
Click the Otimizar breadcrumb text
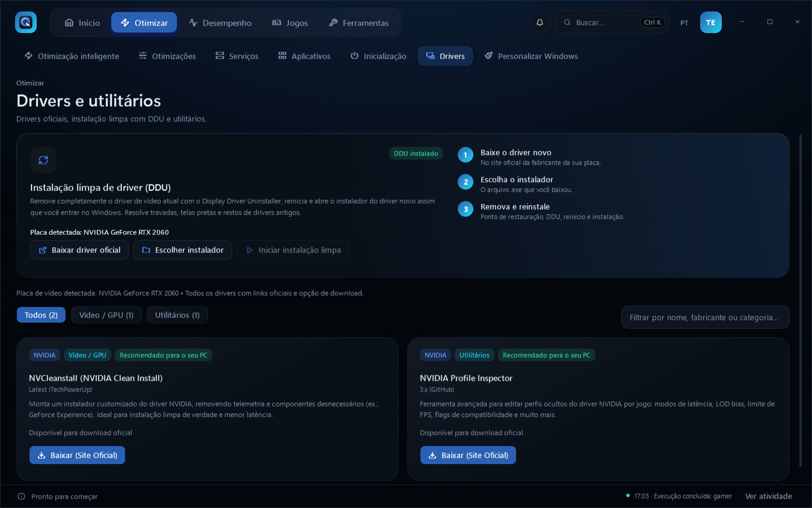(x=30, y=83)
